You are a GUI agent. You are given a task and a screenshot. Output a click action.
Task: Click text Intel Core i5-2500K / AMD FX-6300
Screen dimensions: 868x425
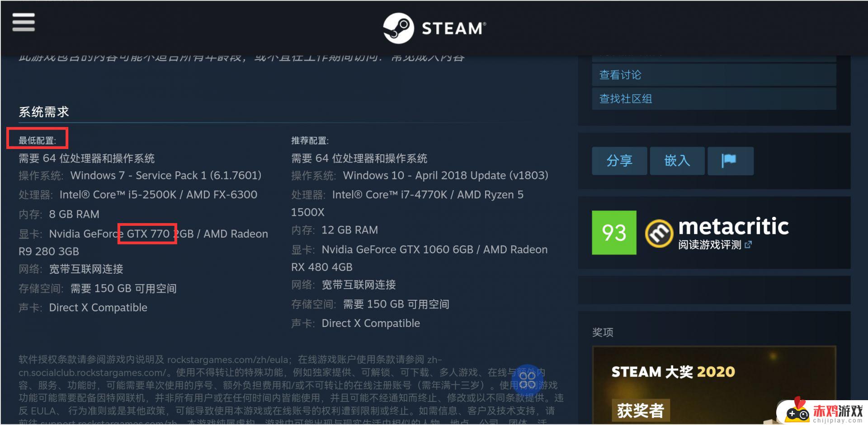[x=158, y=195]
